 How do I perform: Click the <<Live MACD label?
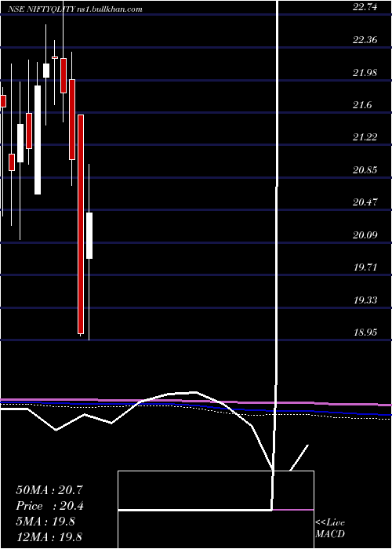[x=330, y=528]
